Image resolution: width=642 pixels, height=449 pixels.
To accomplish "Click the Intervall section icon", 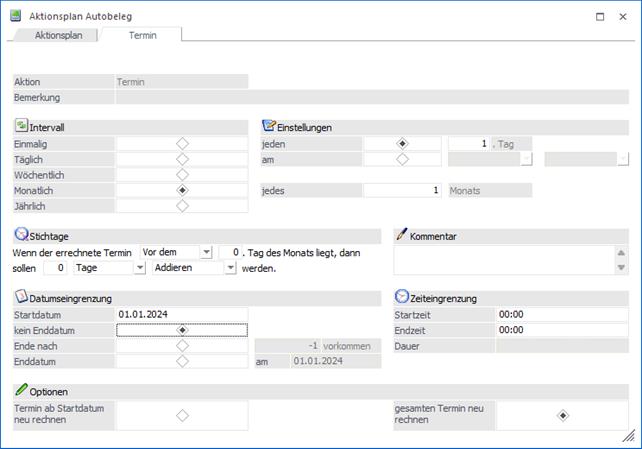I will (x=21, y=126).
